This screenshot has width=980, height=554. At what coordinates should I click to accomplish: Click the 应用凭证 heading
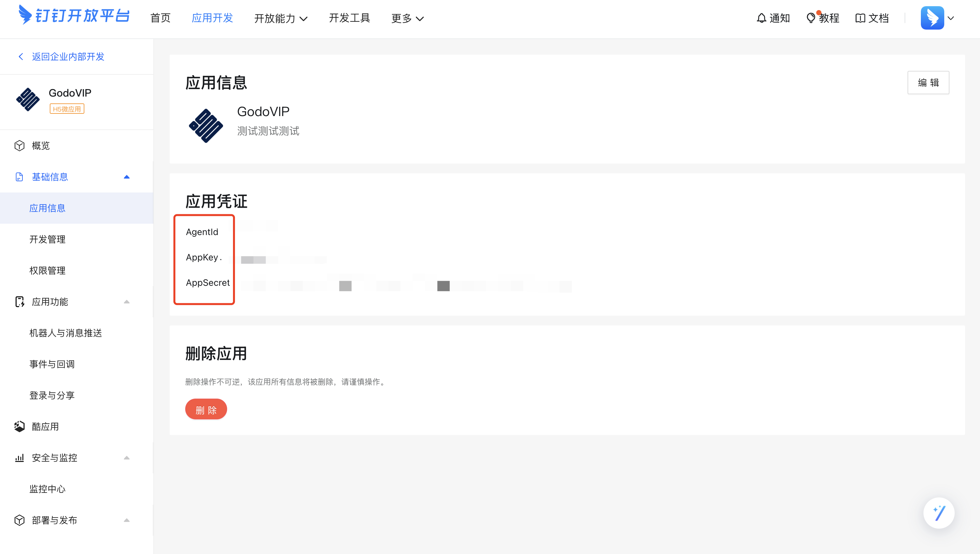coord(216,202)
